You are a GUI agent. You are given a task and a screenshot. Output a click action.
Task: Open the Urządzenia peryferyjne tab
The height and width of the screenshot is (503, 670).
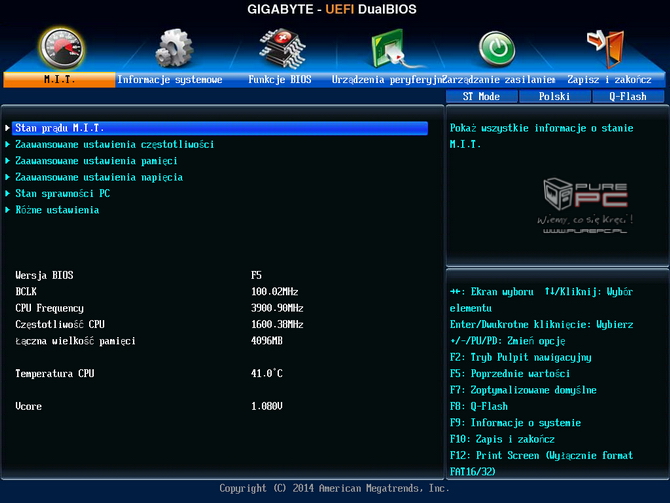pyautogui.click(x=387, y=79)
